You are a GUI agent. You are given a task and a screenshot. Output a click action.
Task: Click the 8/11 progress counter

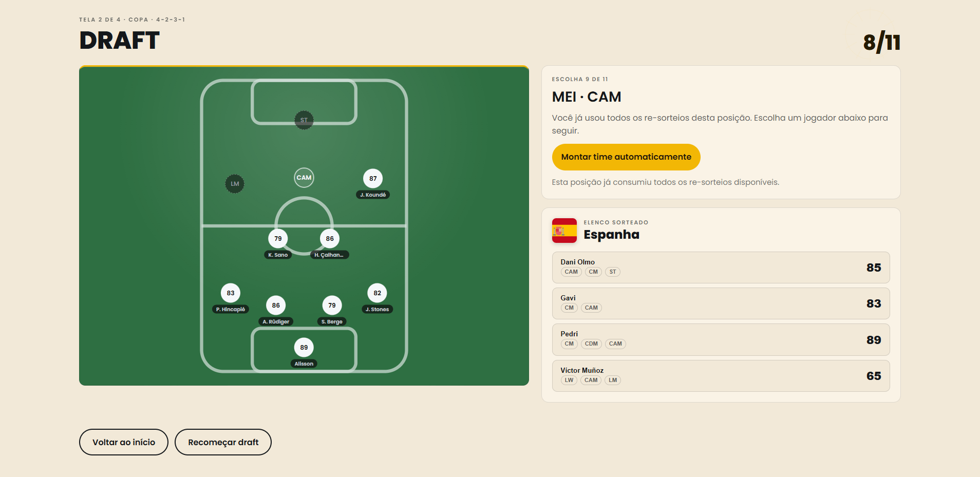click(882, 42)
